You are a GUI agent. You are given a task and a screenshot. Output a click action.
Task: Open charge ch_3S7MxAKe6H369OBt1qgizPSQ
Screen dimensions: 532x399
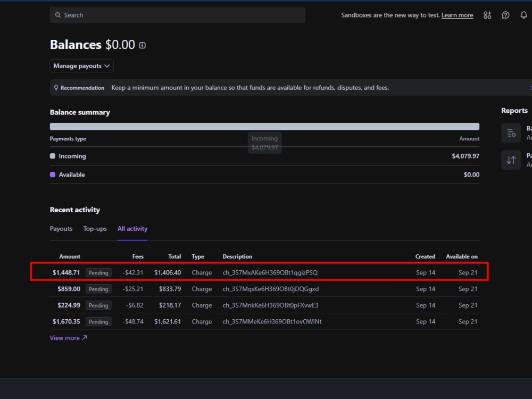(x=270, y=273)
